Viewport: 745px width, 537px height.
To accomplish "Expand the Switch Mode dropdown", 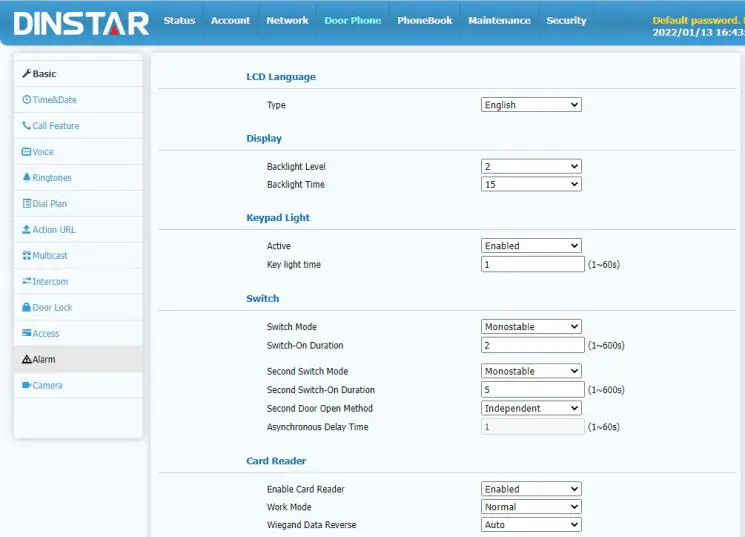I will (531, 327).
